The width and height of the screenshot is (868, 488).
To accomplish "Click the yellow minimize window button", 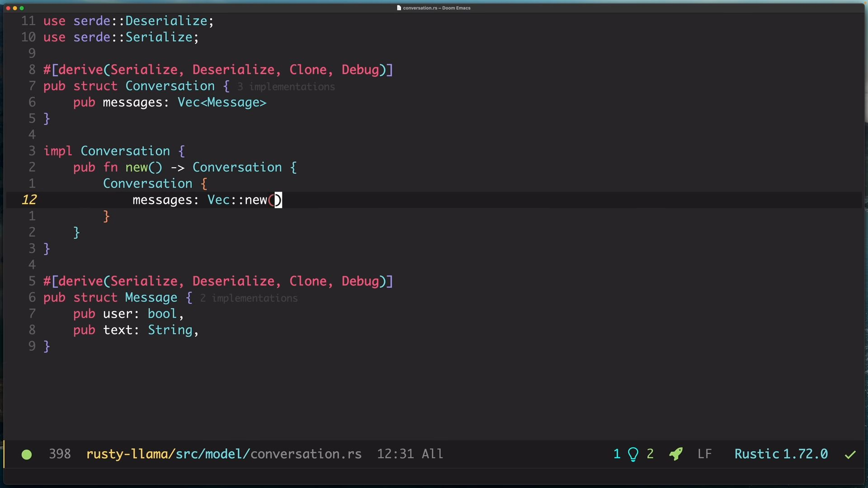I will [x=15, y=8].
